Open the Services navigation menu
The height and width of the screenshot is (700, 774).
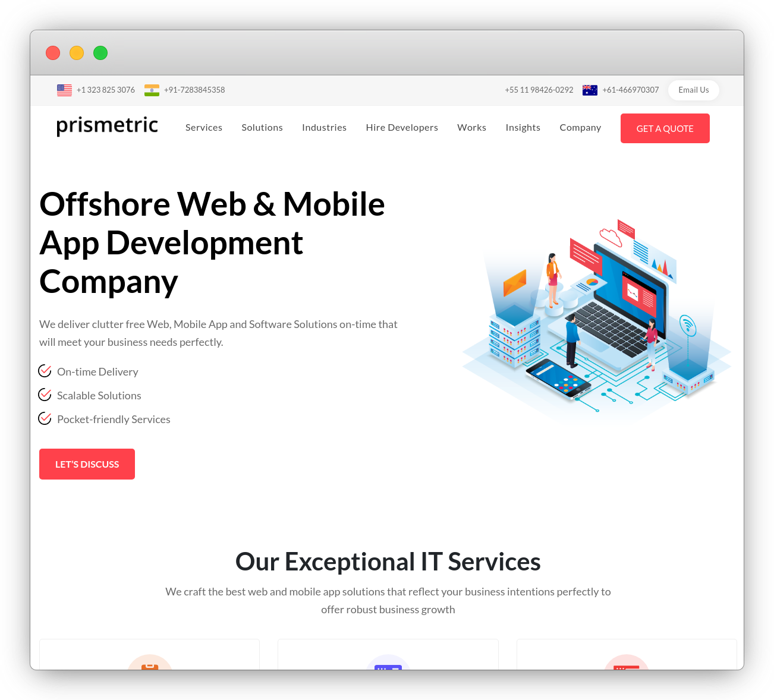tap(204, 127)
